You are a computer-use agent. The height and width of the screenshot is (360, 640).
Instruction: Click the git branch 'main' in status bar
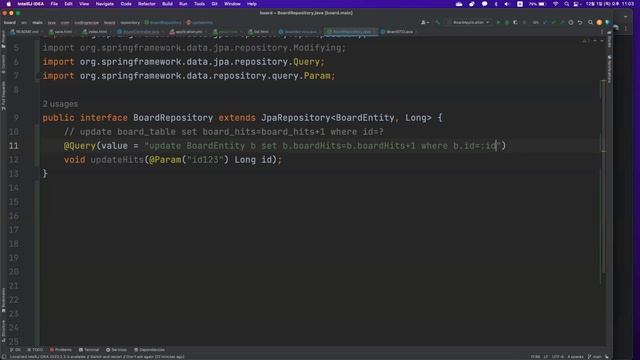click(595, 357)
